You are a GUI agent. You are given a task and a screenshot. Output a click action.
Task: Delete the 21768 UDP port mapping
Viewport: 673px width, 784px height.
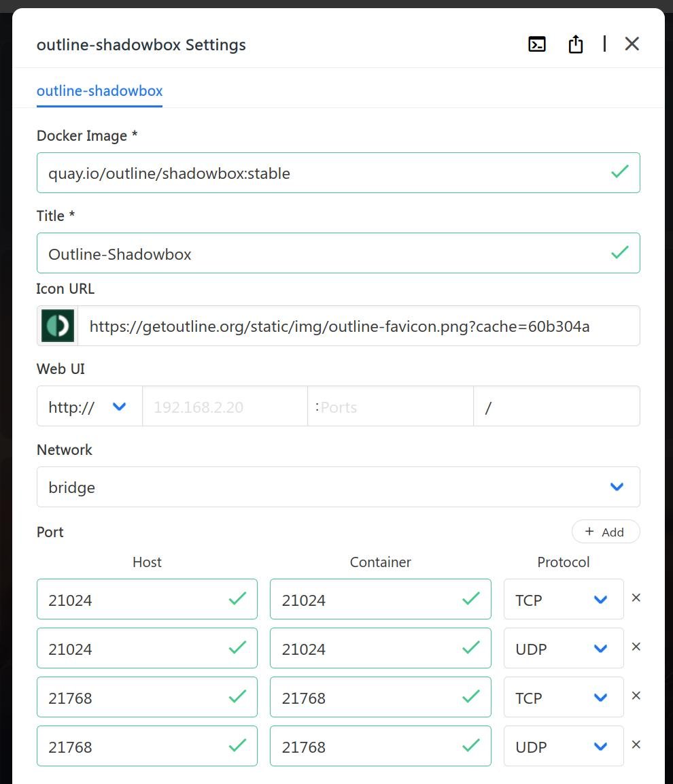636,745
